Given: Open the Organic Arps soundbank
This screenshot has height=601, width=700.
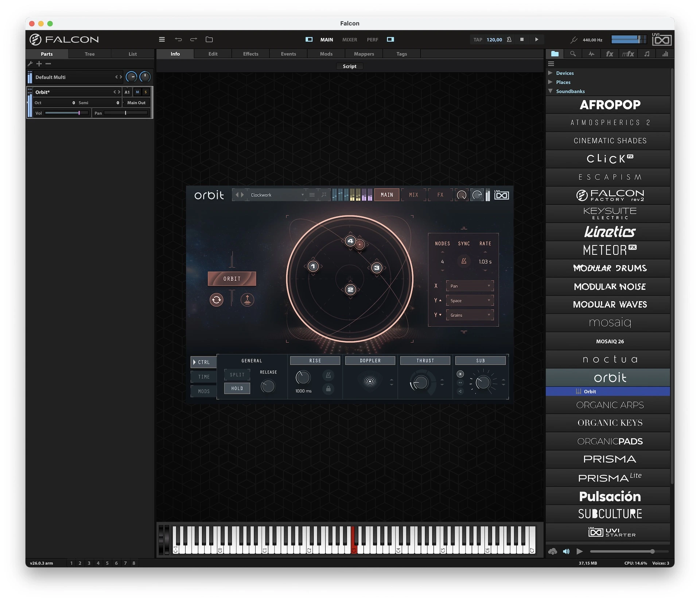Looking at the screenshot, I should coord(610,405).
